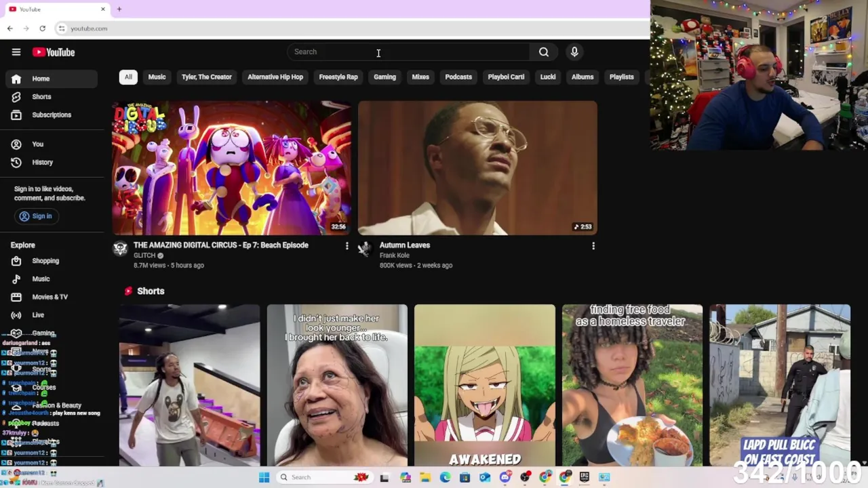Open Gaming under Explore
This screenshot has width=868, height=488.
pyautogui.click(x=52, y=333)
